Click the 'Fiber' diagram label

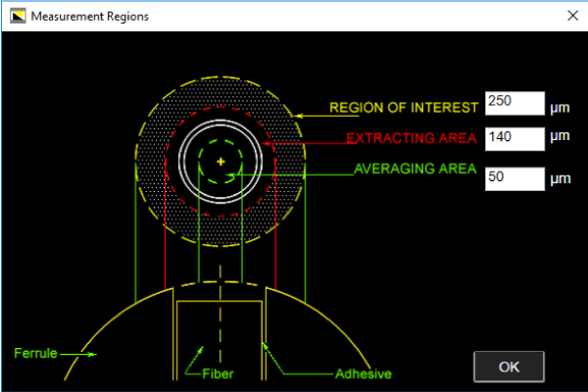coord(218,373)
